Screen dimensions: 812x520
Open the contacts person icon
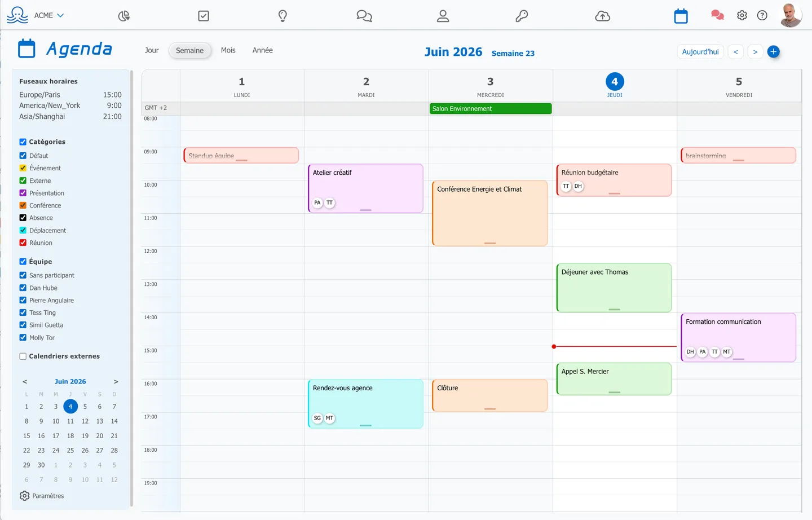pos(443,16)
